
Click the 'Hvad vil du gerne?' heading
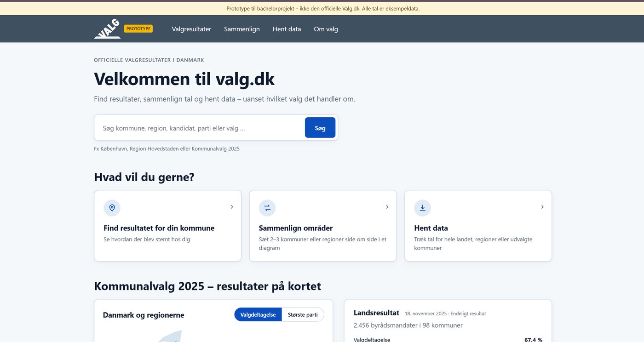coord(144,177)
